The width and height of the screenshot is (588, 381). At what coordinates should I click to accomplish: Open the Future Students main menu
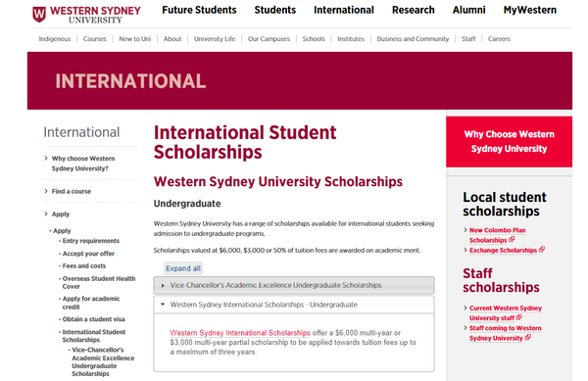(199, 10)
